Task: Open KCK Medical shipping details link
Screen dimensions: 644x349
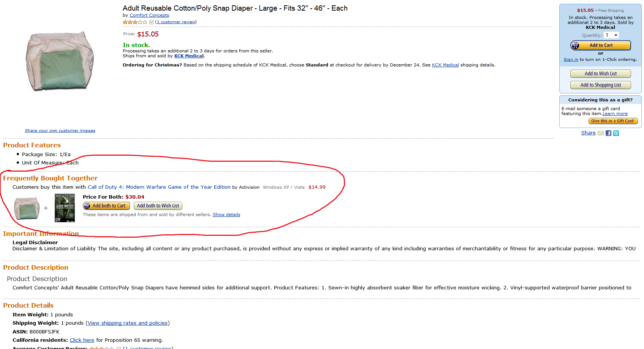Action: [445, 65]
